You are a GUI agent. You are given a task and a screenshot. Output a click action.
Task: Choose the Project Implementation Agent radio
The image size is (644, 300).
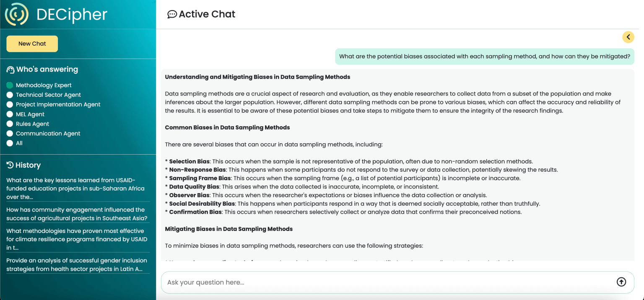point(10,104)
